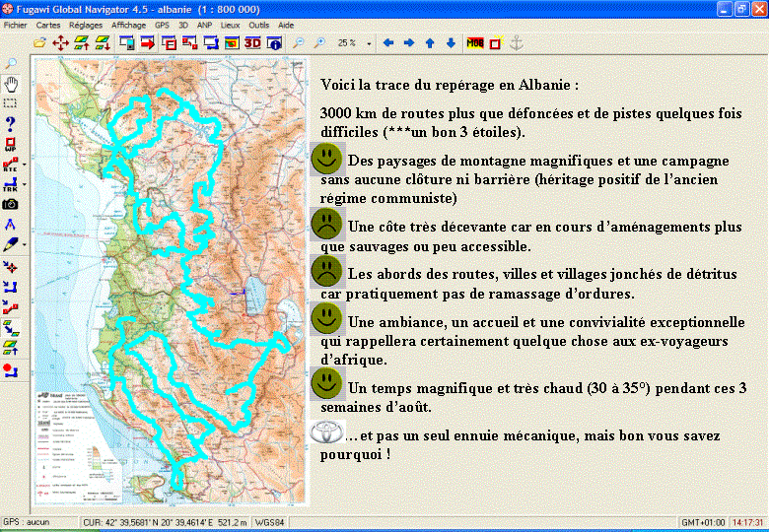Image resolution: width=769 pixels, height=532 pixels.
Task: Click the red dot track record icon
Action: point(10,370)
